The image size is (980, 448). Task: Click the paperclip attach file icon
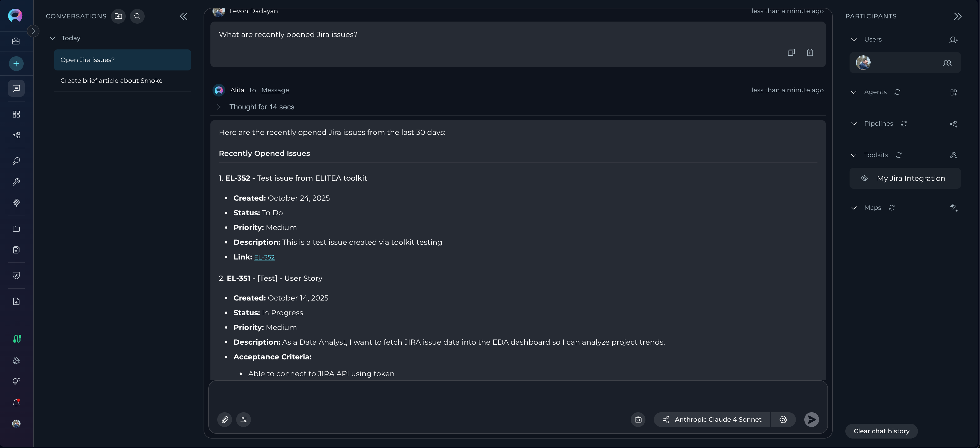[x=224, y=420]
